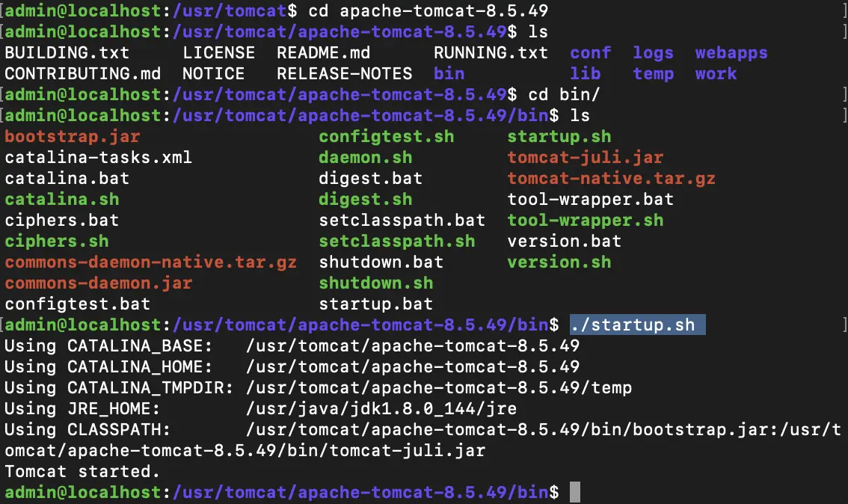Click bootstrap.jar in the listing
Screen dimensions: 848x504
(73, 136)
